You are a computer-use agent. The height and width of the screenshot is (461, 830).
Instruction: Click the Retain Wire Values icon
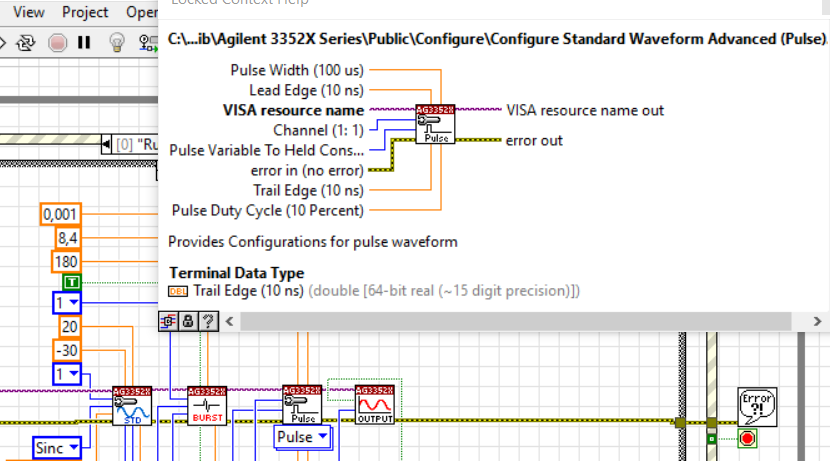[148, 42]
